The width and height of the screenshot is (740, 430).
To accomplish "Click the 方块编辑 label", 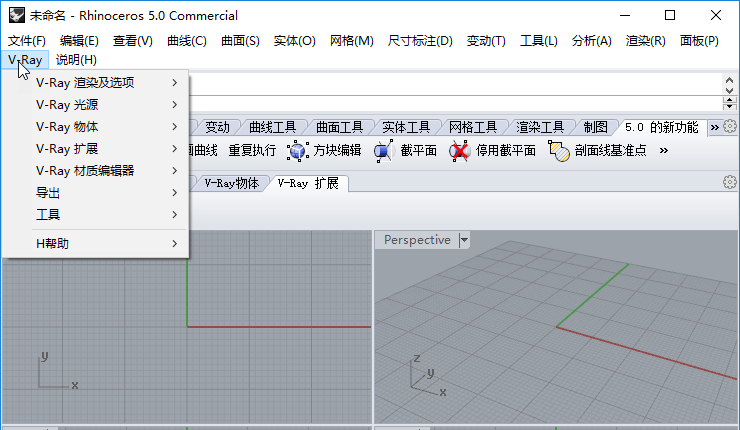I will pyautogui.click(x=337, y=151).
